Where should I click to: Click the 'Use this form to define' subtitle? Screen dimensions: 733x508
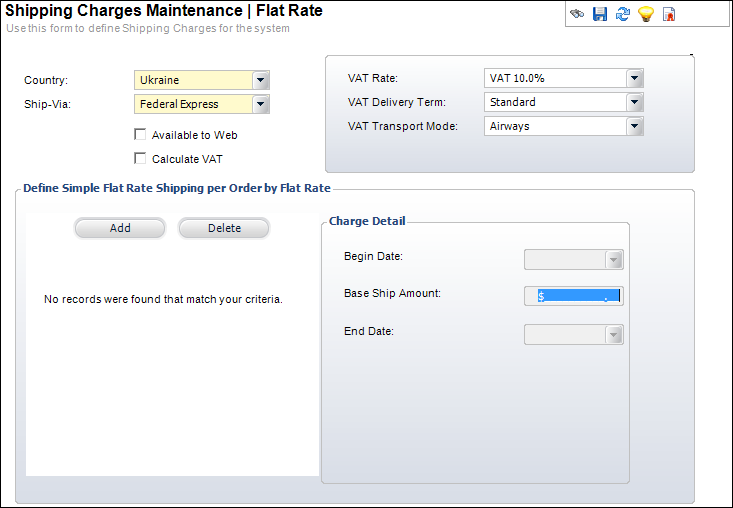tap(148, 28)
